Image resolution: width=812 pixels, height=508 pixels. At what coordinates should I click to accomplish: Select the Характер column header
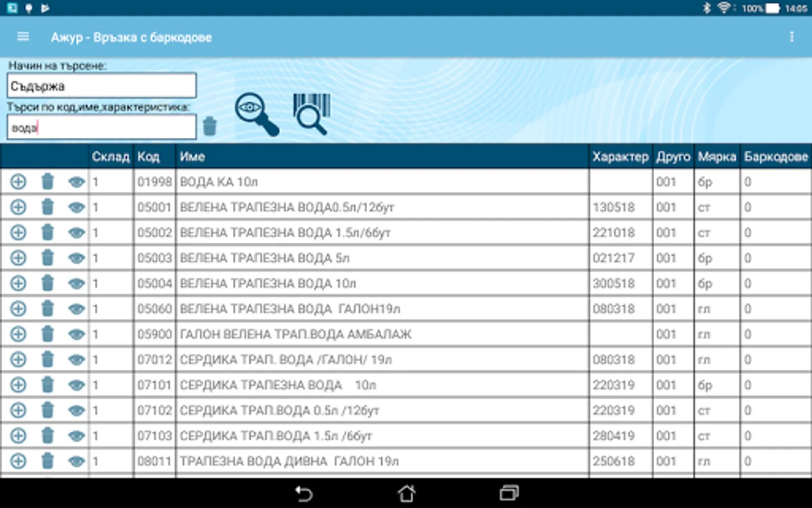coord(620,157)
